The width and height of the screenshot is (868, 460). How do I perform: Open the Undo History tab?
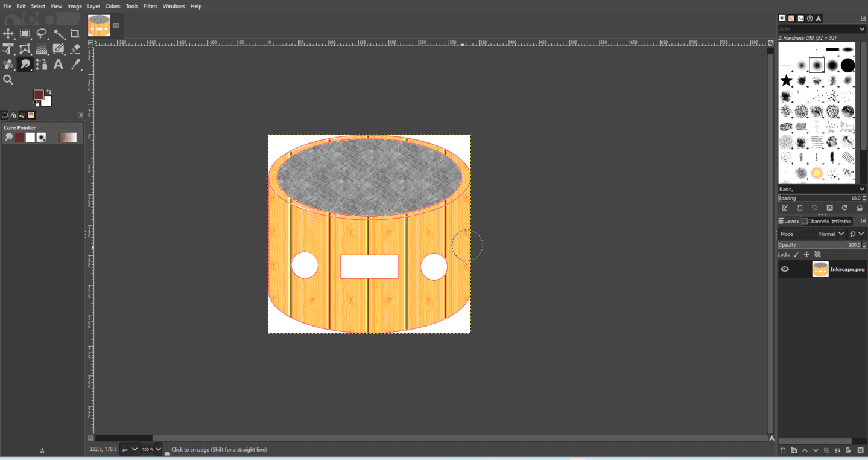point(22,115)
